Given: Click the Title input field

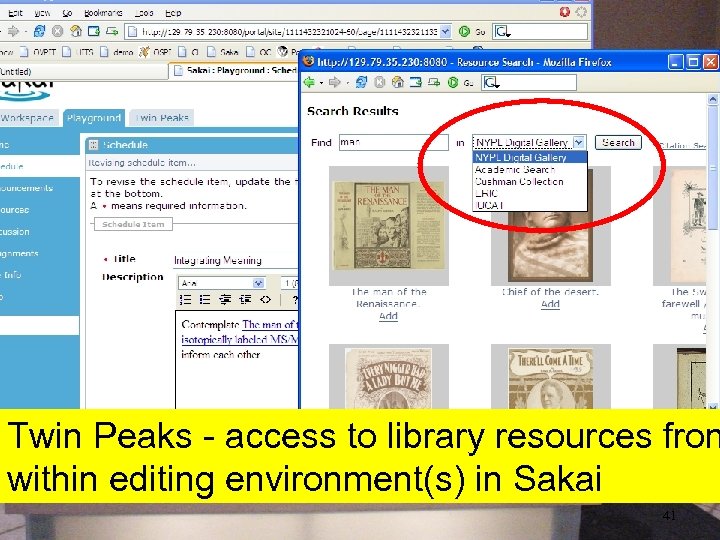Looking at the screenshot, I should (x=236, y=261).
